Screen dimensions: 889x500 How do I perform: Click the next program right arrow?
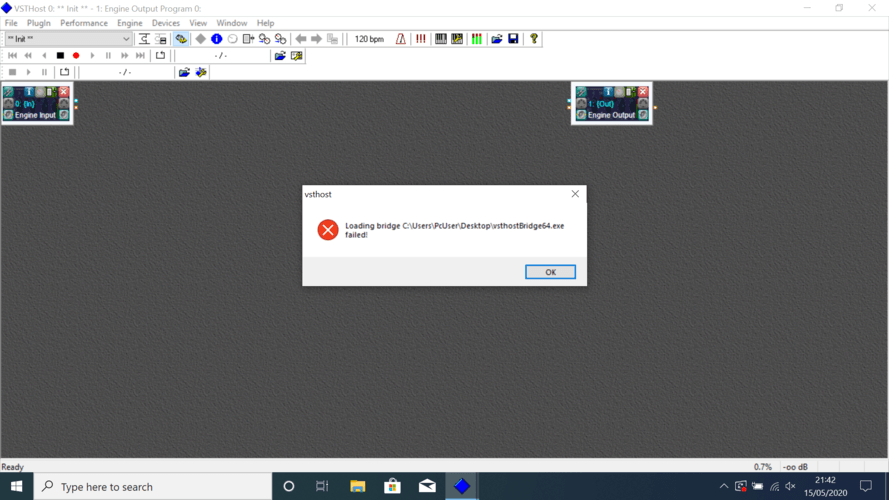point(316,39)
